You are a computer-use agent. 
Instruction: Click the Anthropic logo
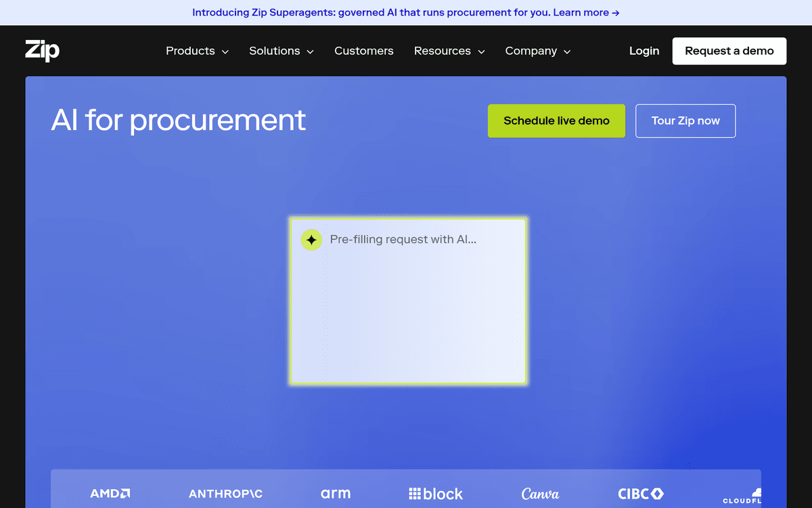pyautogui.click(x=225, y=494)
